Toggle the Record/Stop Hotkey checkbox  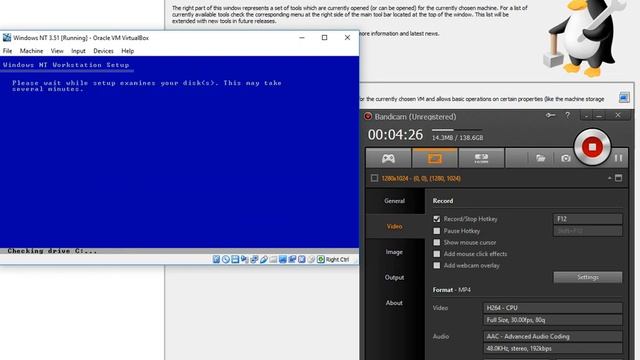[x=437, y=219]
